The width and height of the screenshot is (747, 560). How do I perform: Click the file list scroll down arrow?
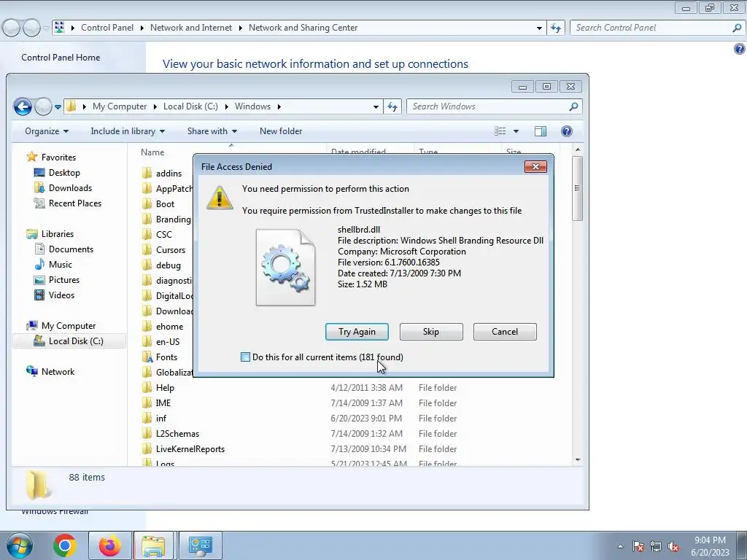click(578, 460)
